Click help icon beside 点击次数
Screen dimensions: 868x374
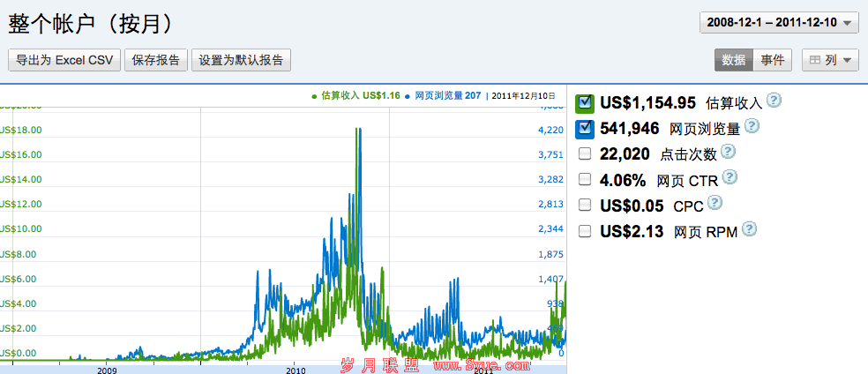(x=729, y=152)
